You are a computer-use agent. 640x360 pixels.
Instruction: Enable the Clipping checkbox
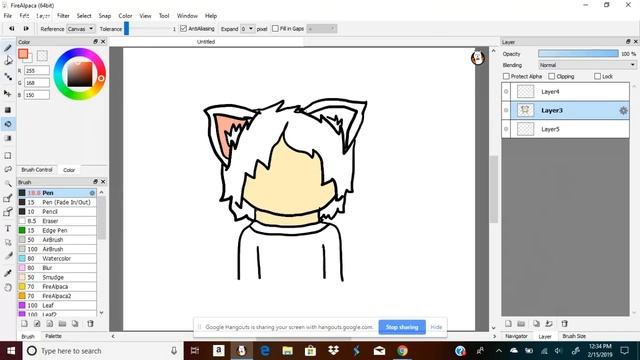[x=552, y=76]
